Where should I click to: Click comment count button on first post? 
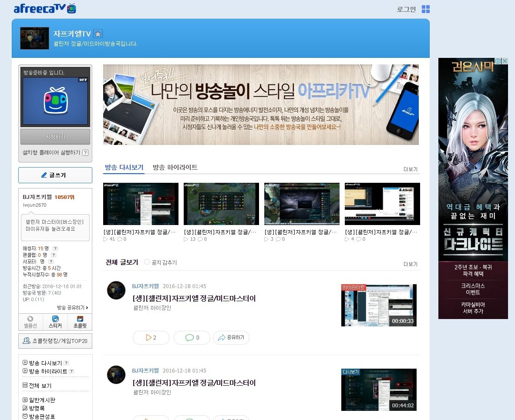click(192, 338)
